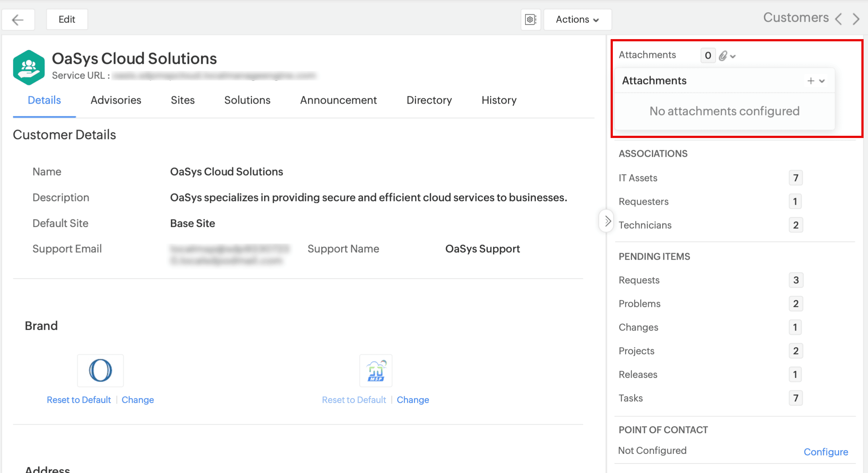
Task: Click the OaSys customer profile icon
Action: coord(29,67)
